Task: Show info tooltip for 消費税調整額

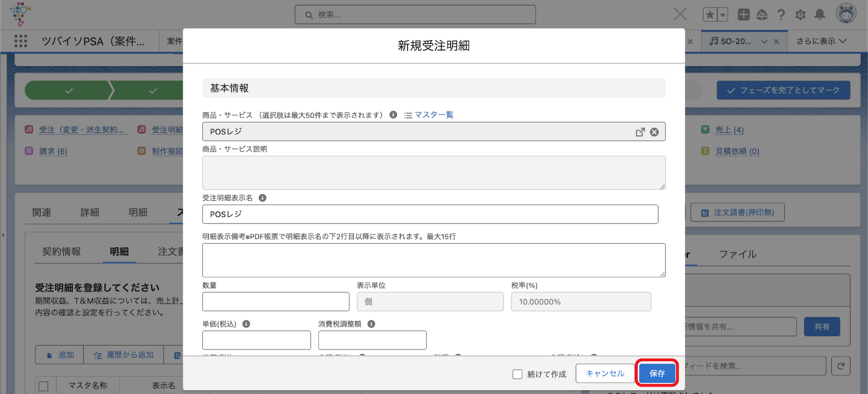Action: (x=371, y=324)
